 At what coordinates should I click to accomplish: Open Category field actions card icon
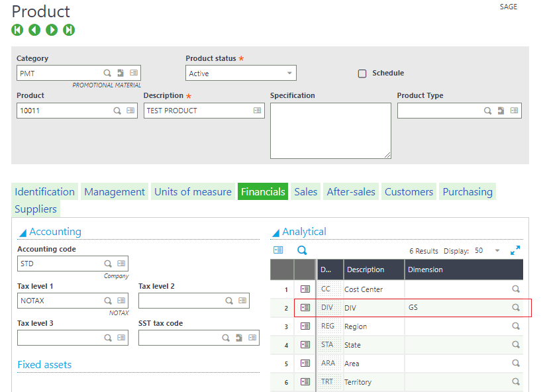(x=134, y=73)
